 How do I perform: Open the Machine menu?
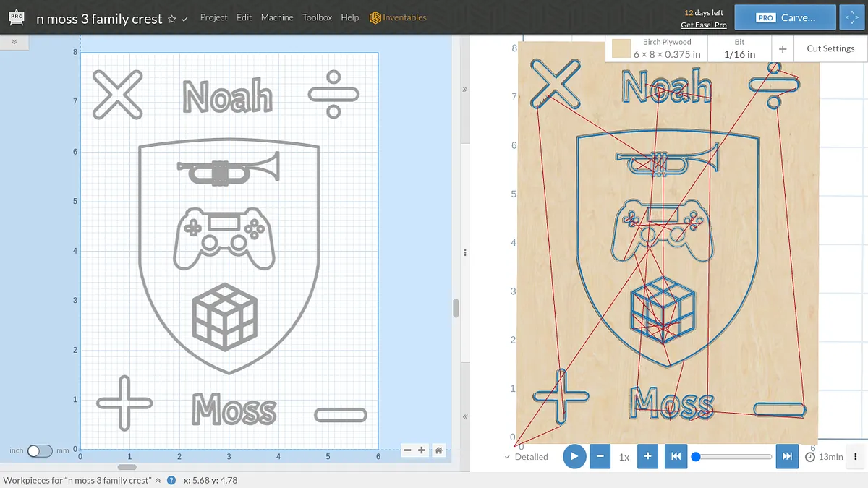coord(277,17)
